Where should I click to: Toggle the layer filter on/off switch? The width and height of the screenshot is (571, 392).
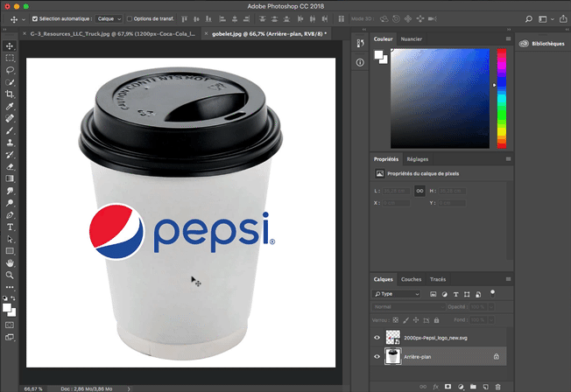(492, 293)
